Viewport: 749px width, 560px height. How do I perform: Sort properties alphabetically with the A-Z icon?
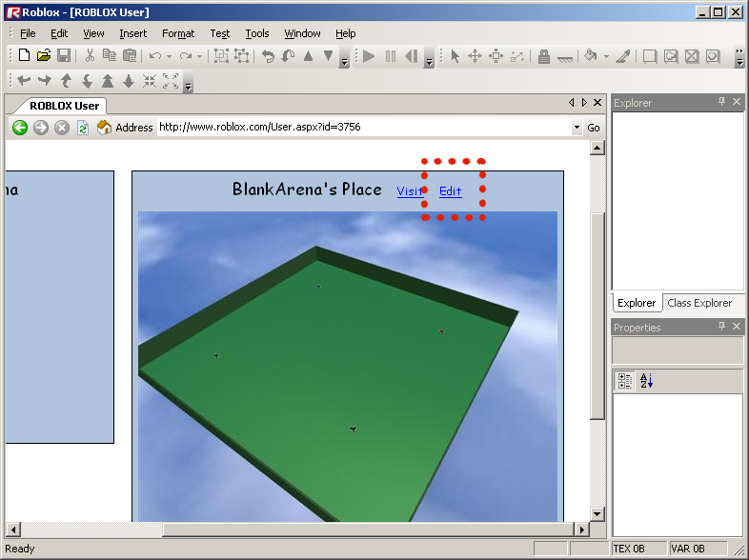tap(646, 381)
